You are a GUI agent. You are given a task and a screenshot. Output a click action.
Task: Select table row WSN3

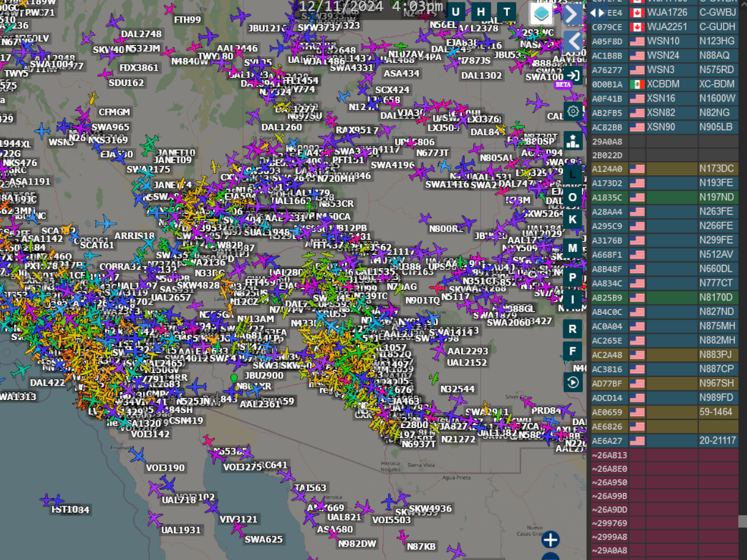pos(664,69)
